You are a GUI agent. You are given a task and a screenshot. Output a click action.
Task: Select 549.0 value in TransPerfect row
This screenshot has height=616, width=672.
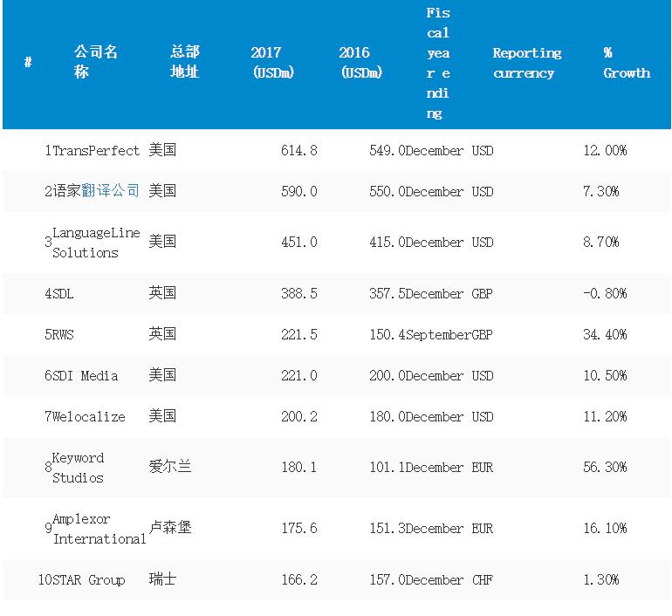[x=387, y=150]
